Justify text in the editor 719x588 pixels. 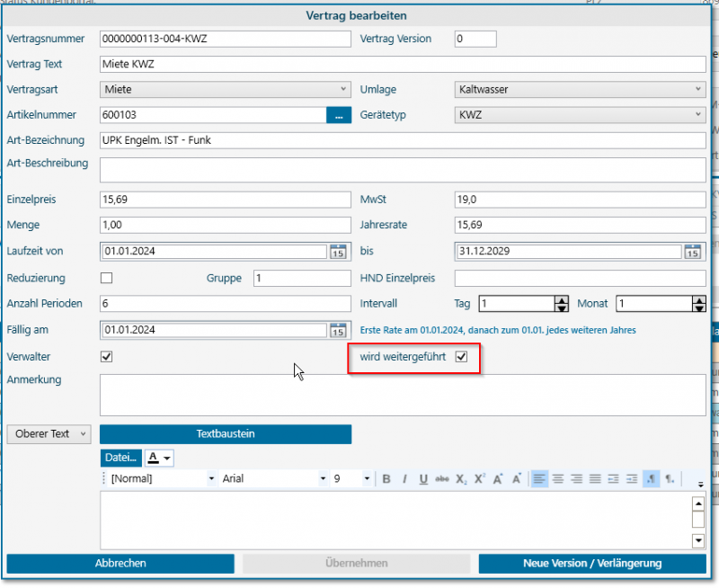(x=595, y=479)
